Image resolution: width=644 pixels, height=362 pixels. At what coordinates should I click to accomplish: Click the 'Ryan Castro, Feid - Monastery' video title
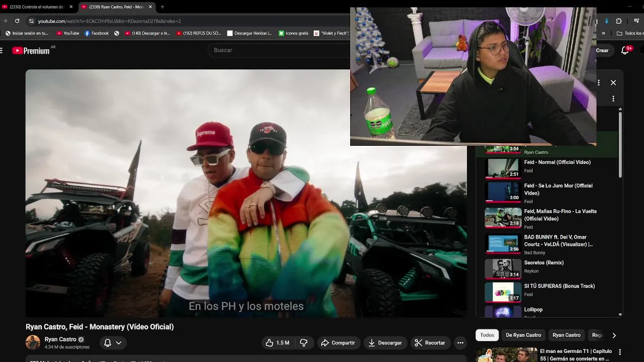click(100, 327)
